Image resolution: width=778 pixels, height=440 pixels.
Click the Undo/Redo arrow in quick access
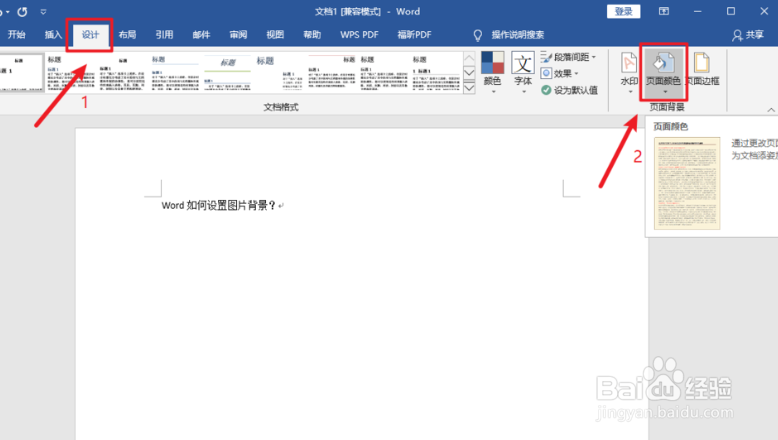click(22, 11)
